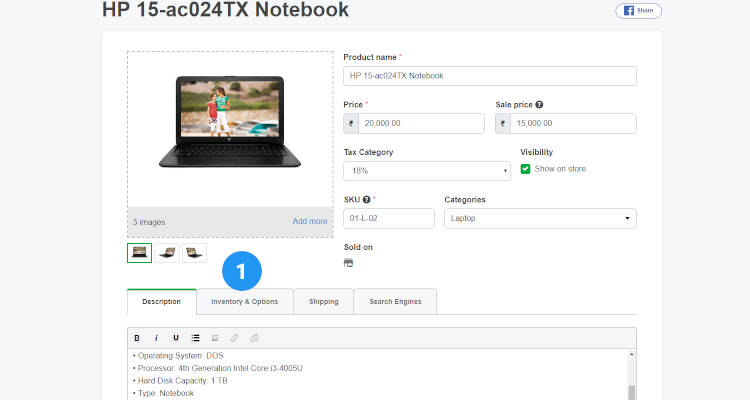Screen dimensions: 750x400
Task: Click the insert link icon in editor
Action: (234, 338)
